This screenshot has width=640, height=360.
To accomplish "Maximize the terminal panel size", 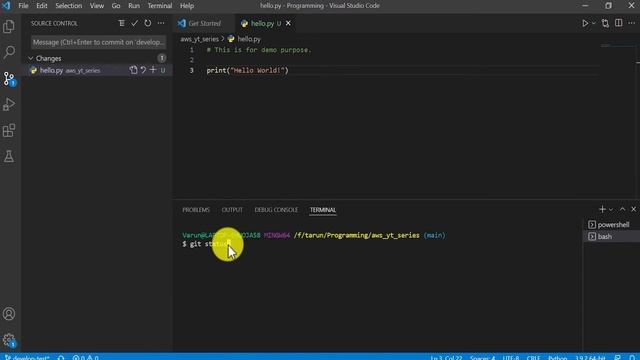I will [x=622, y=209].
